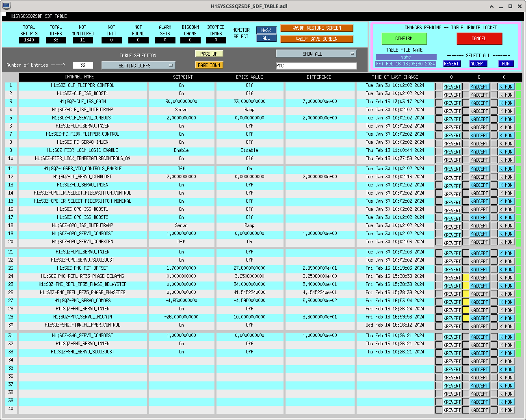The width and height of the screenshot is (526, 420).
Task: Click SELECT ALL ACCEPT button
Action: pos(478,64)
